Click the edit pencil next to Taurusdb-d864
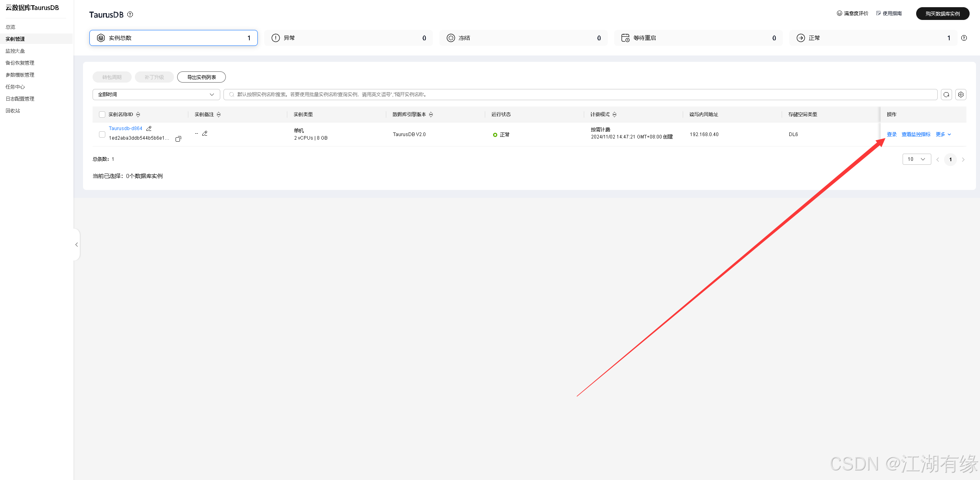Image resolution: width=980 pixels, height=480 pixels. 149,128
